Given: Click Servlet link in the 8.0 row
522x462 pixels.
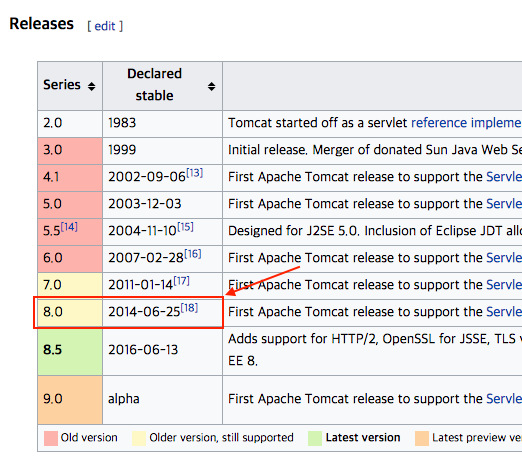Looking at the screenshot, I should point(504,312).
